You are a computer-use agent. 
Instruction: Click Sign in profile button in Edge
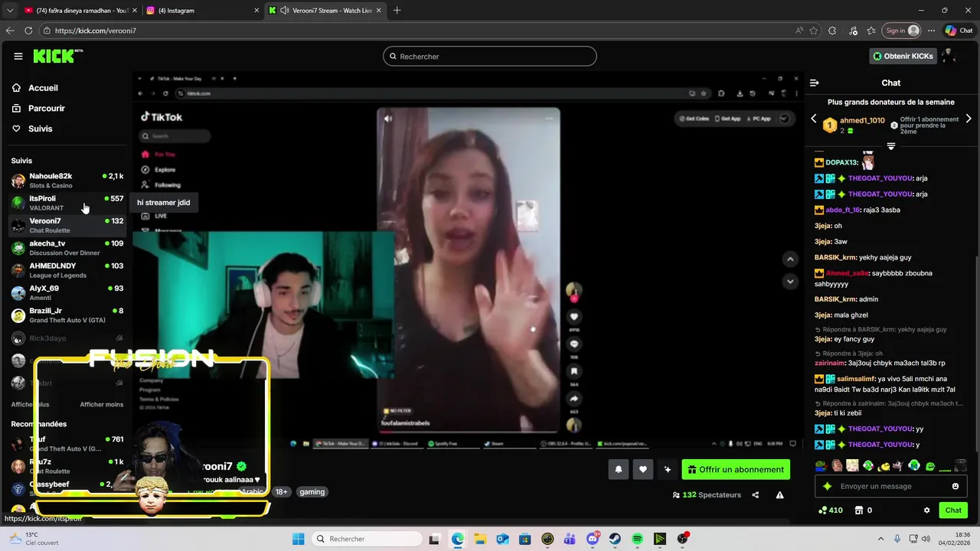tap(902, 31)
